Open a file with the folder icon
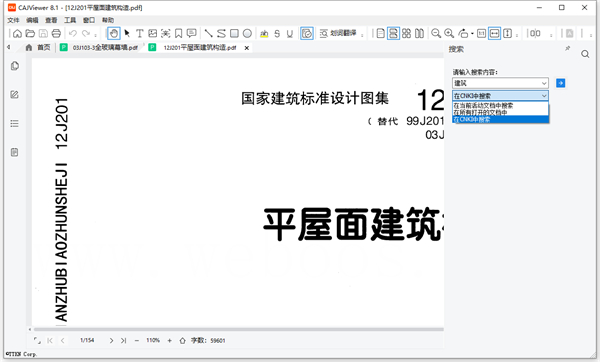The image size is (600, 362). click(x=30, y=34)
